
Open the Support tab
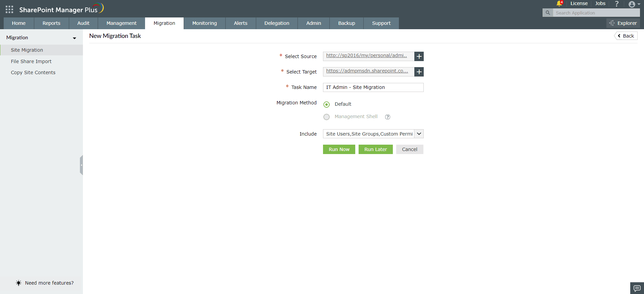381,23
